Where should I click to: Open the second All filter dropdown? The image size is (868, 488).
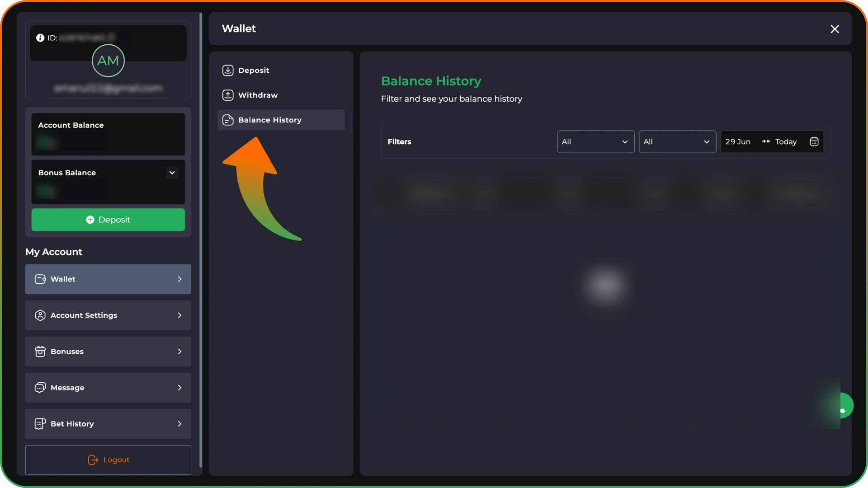[677, 142]
